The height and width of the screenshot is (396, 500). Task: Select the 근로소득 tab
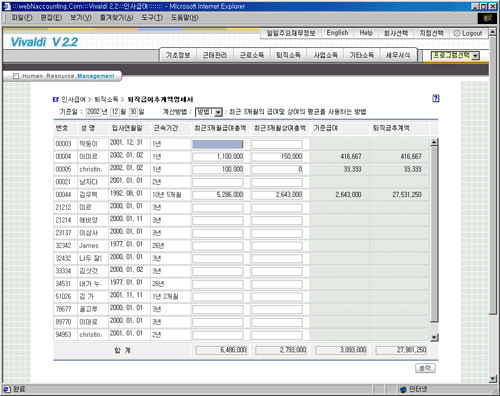point(252,55)
